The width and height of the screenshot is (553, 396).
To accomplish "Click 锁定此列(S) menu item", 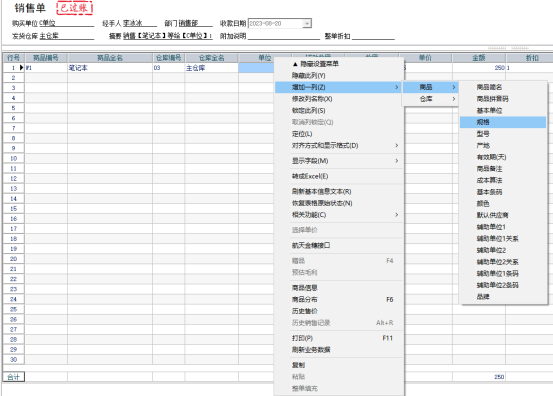I will [339, 110].
